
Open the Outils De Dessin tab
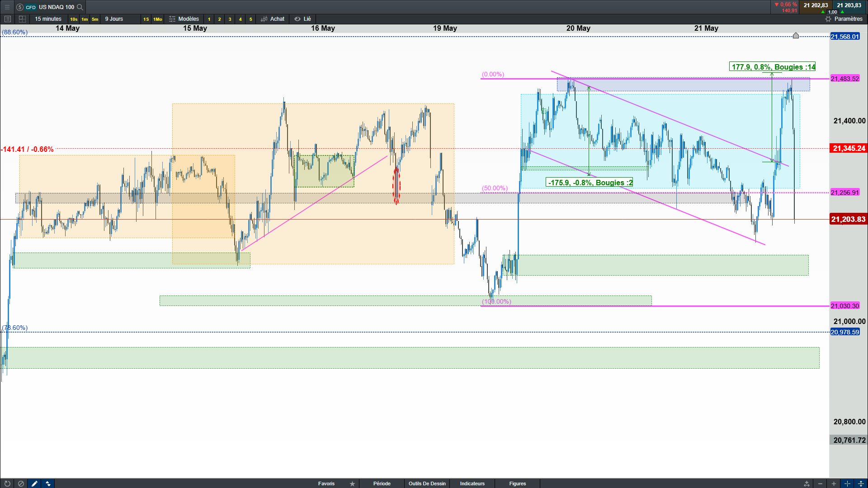[427, 483]
